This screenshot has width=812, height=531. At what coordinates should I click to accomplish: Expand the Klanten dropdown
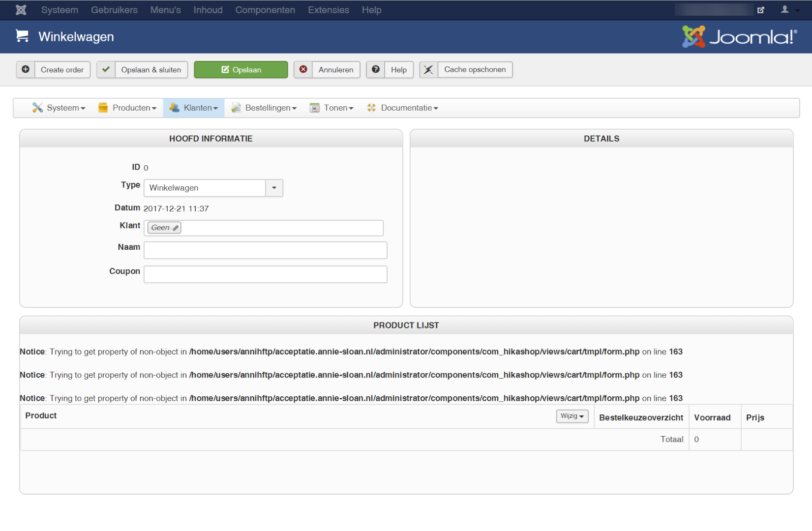194,108
